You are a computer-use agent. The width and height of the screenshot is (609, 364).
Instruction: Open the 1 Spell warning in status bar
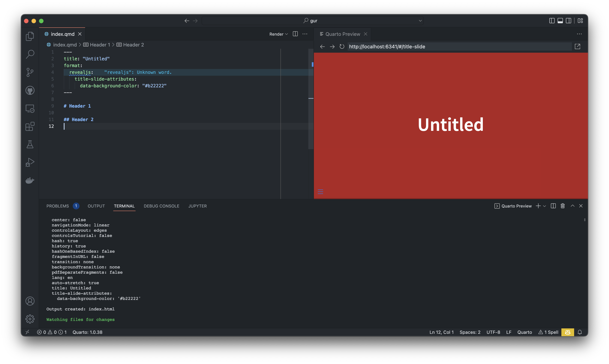tap(548, 332)
